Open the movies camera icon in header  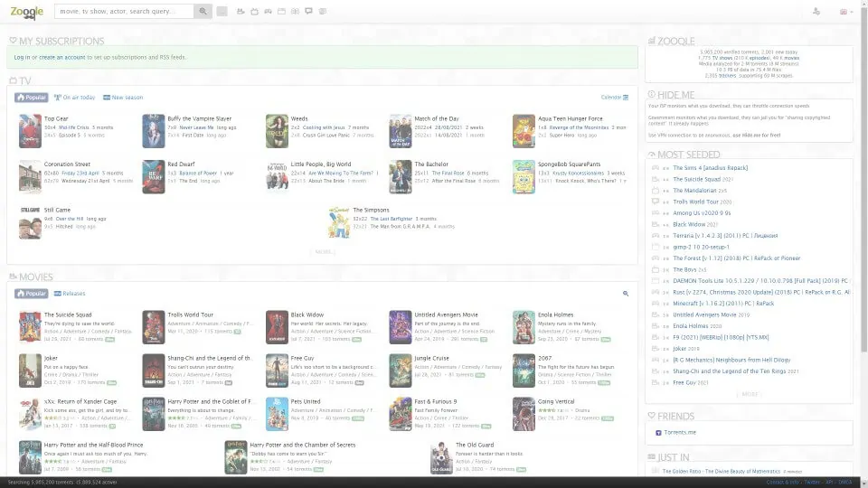(x=241, y=11)
